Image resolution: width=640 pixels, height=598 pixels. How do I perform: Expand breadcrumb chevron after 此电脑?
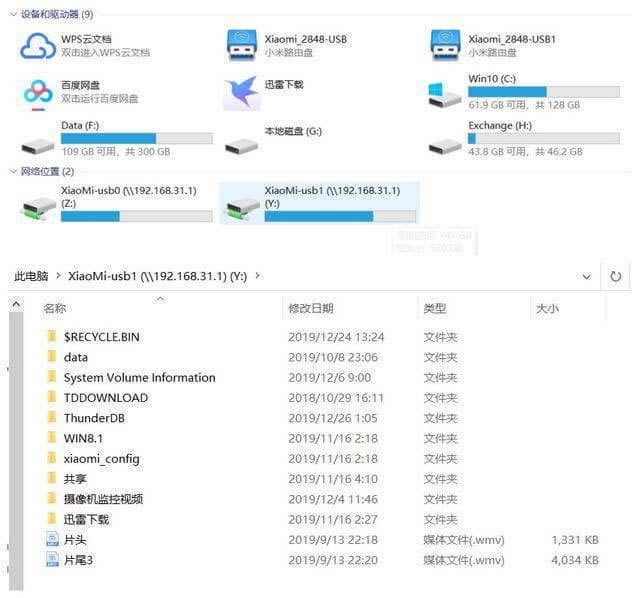pos(59,276)
